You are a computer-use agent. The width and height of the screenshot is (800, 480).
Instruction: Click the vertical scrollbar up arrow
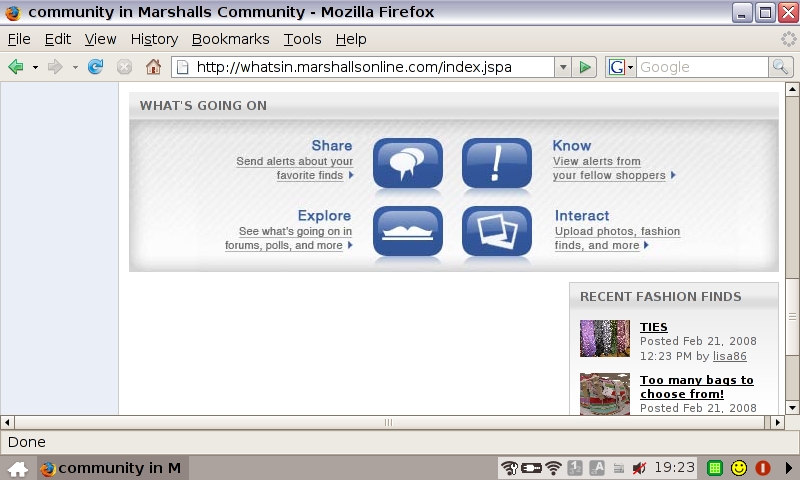[x=792, y=89]
